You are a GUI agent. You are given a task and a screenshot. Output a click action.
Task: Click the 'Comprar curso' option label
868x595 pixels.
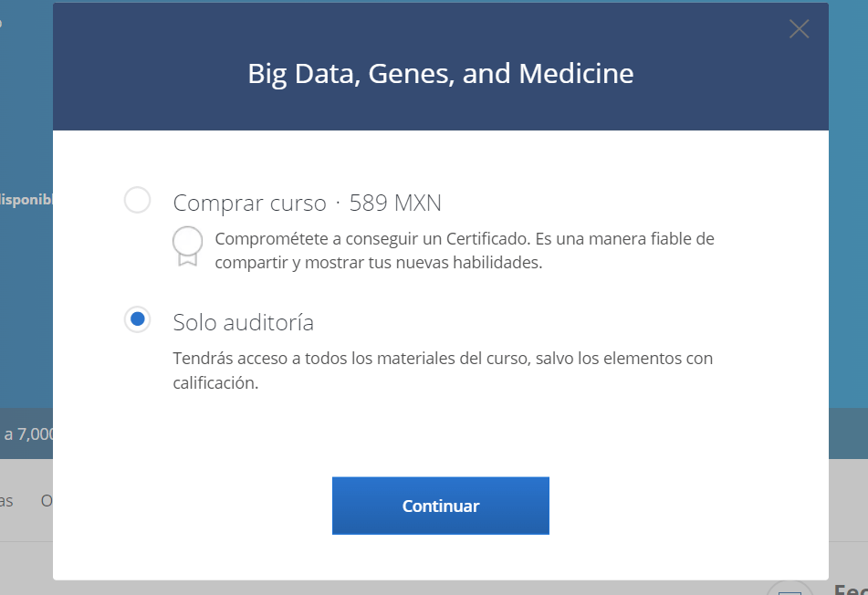point(249,202)
